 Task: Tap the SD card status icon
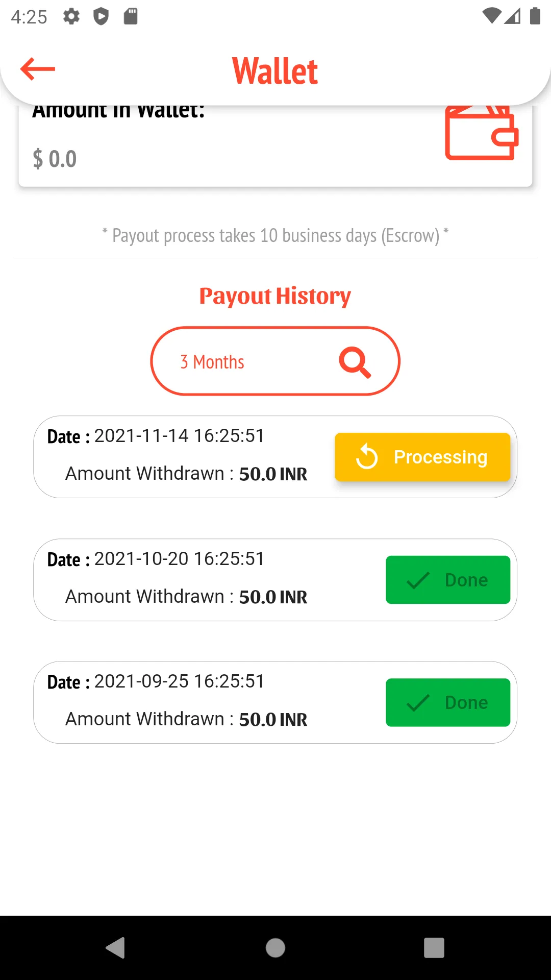click(131, 17)
